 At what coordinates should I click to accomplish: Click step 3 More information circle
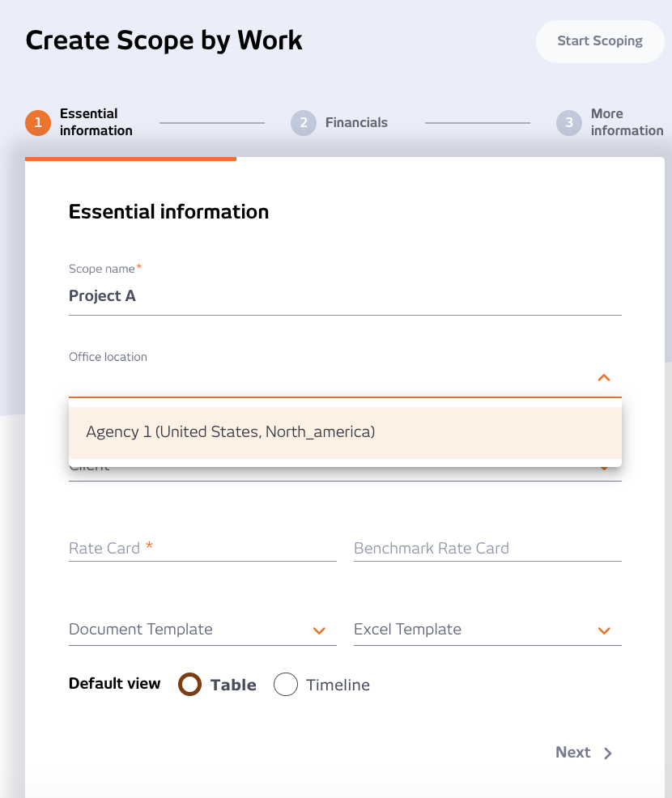(568, 123)
